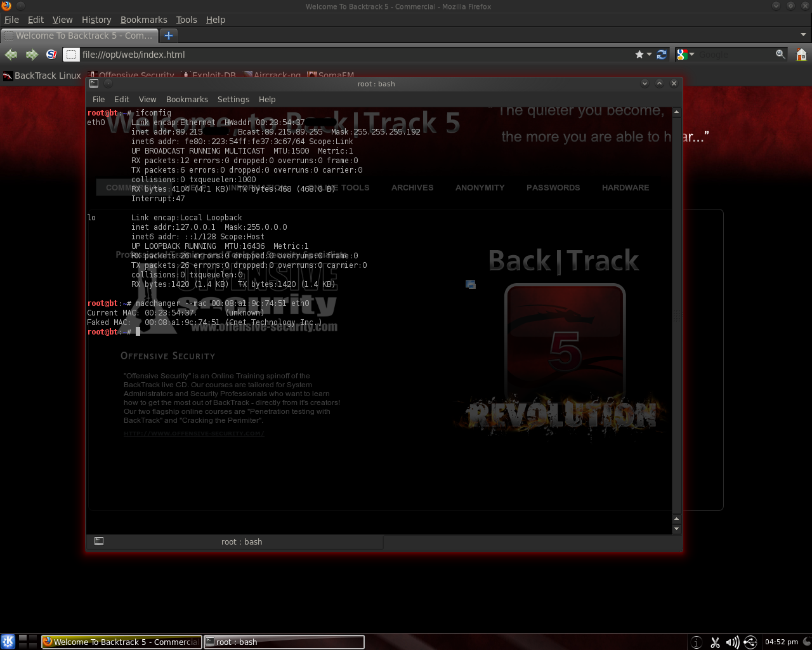
Task: Click the 'Current MAC:' line in terminal
Action: pyautogui.click(x=176, y=313)
